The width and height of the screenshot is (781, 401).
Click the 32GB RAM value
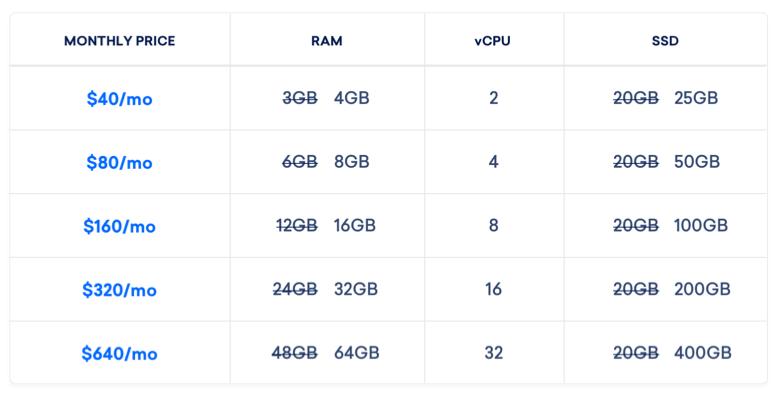click(x=356, y=290)
